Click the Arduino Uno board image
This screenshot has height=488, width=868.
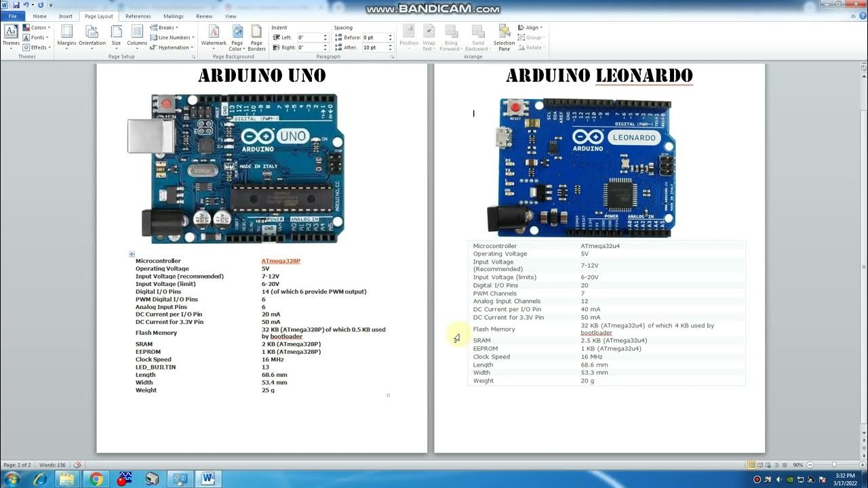[236, 168]
